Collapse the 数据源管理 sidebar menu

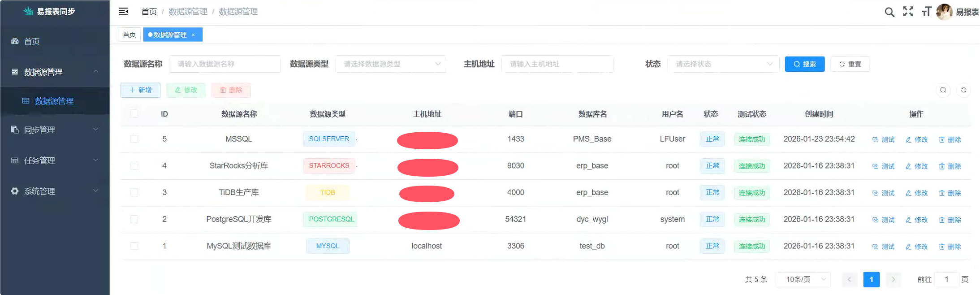(x=55, y=72)
